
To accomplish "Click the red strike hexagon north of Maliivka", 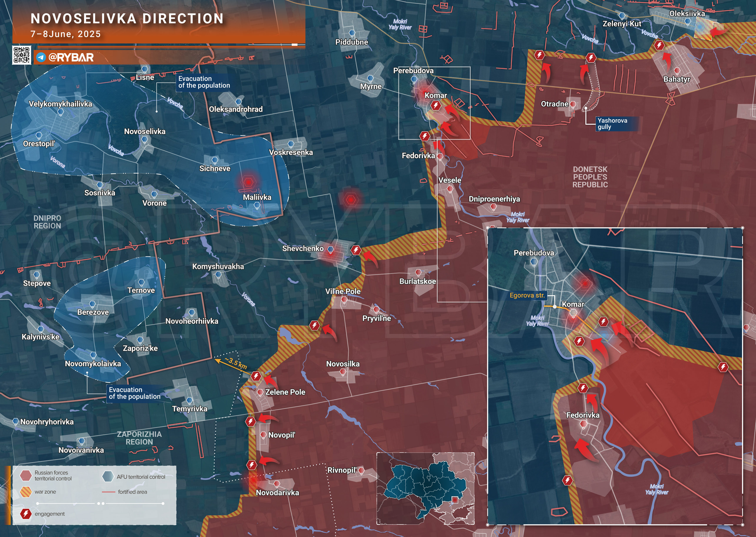I will coord(248,182).
